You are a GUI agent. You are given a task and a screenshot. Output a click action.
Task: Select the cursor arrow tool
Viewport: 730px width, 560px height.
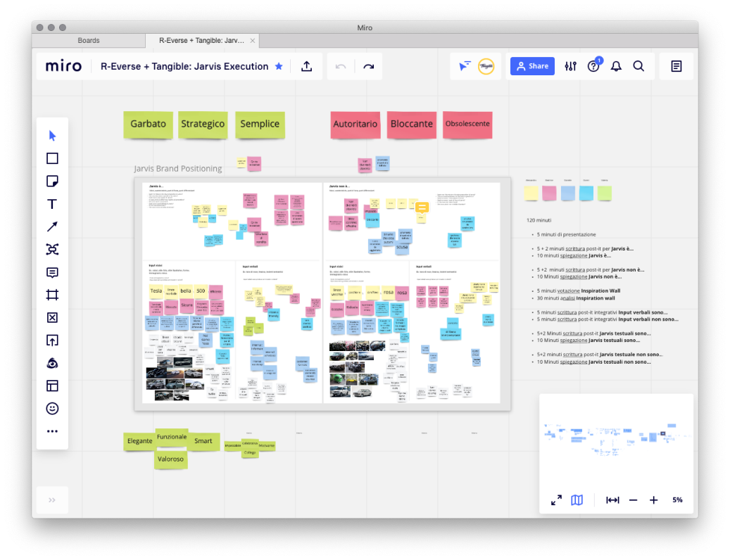point(52,136)
